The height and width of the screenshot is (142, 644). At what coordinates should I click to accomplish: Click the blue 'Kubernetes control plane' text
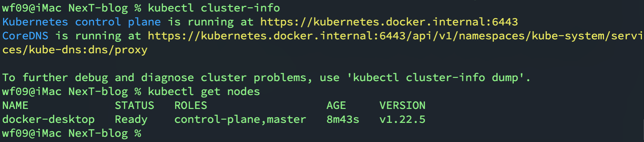click(x=81, y=22)
